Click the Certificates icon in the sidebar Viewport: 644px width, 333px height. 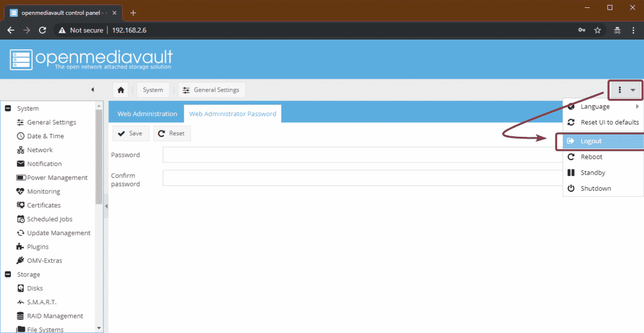coord(20,205)
